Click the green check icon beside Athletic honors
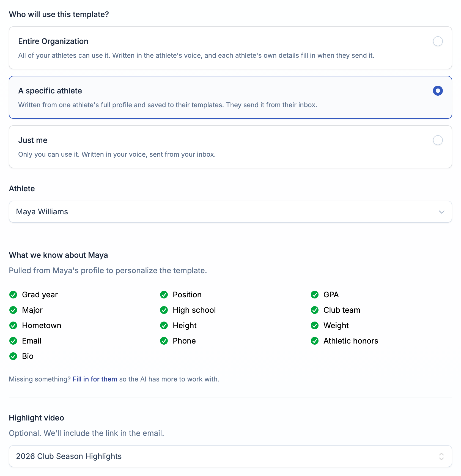This screenshot has width=461, height=476. click(x=315, y=341)
